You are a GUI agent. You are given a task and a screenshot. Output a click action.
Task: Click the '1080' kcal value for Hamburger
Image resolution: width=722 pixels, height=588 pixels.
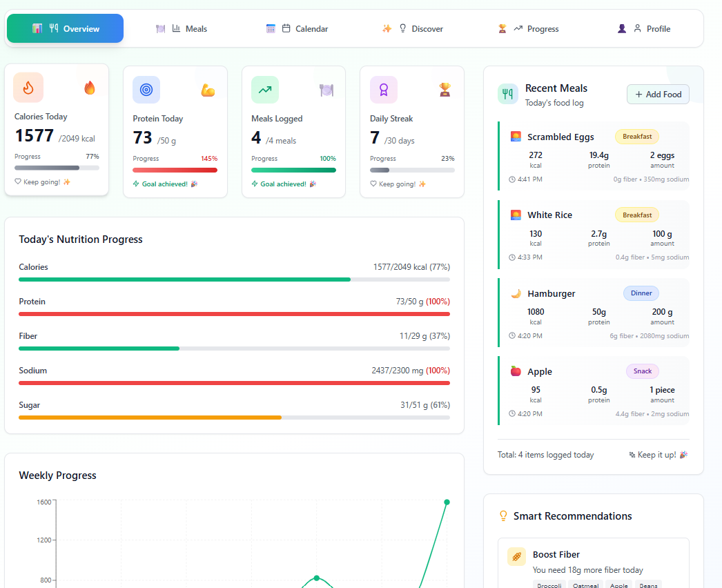[x=536, y=312]
